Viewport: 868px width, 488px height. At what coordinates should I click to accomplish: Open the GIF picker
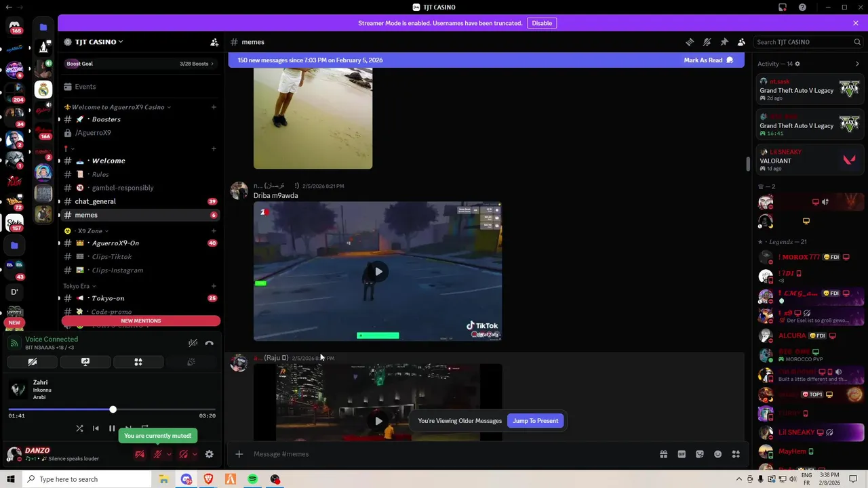[x=682, y=454]
